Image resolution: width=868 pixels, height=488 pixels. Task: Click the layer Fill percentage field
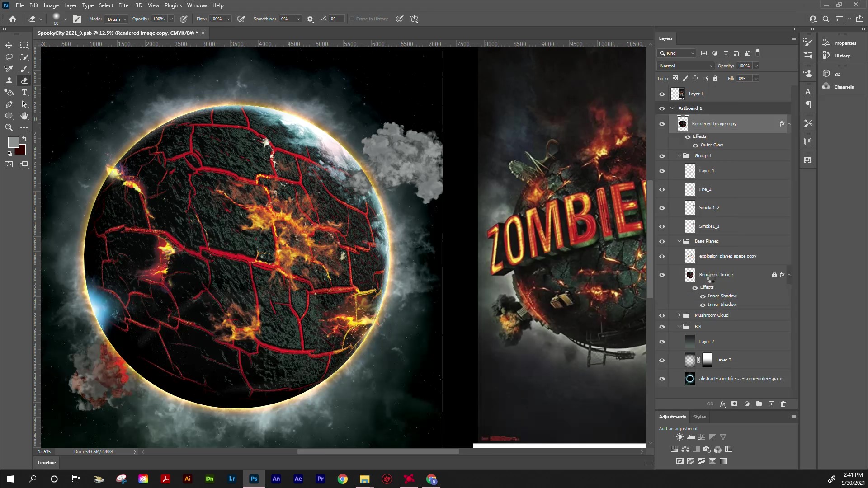(x=744, y=79)
